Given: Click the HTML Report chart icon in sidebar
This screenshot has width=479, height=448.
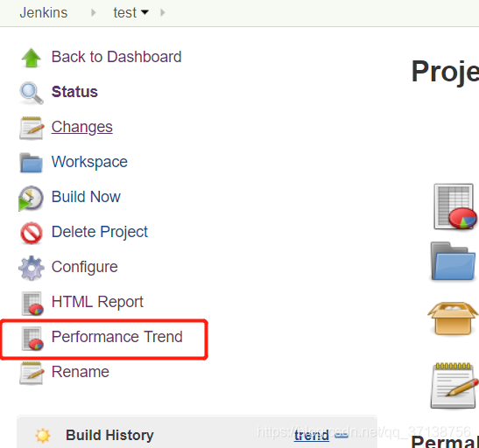Looking at the screenshot, I should (x=32, y=303).
